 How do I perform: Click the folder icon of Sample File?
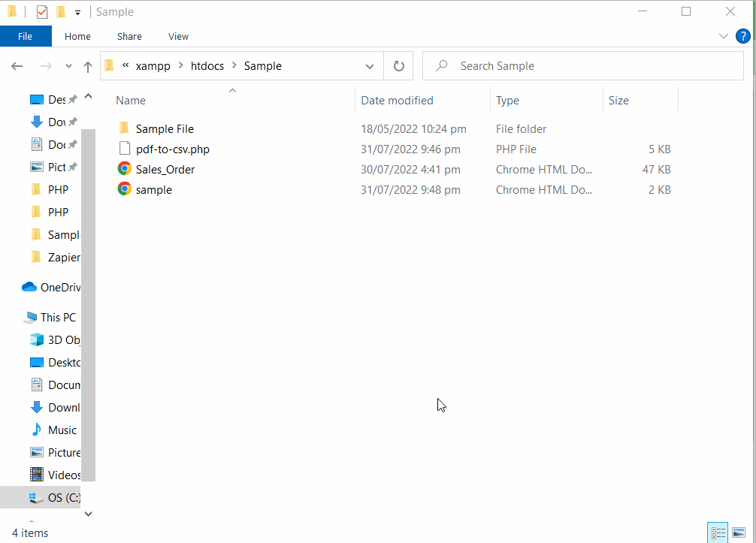(125, 128)
